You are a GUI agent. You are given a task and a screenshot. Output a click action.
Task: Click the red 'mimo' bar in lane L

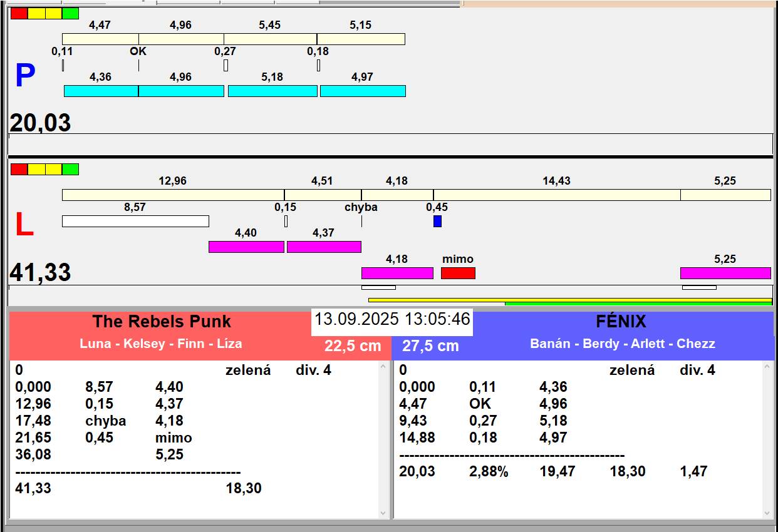458,273
